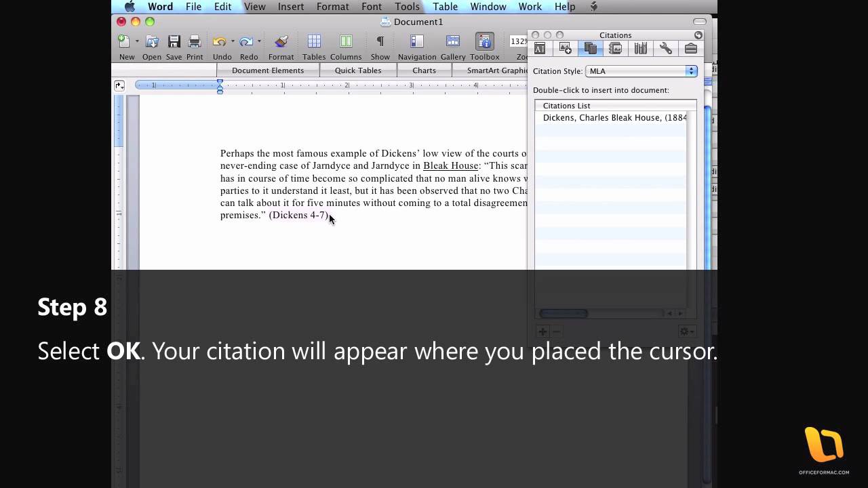Open the File menu
Image resolution: width=868 pixels, height=488 pixels.
click(x=193, y=7)
